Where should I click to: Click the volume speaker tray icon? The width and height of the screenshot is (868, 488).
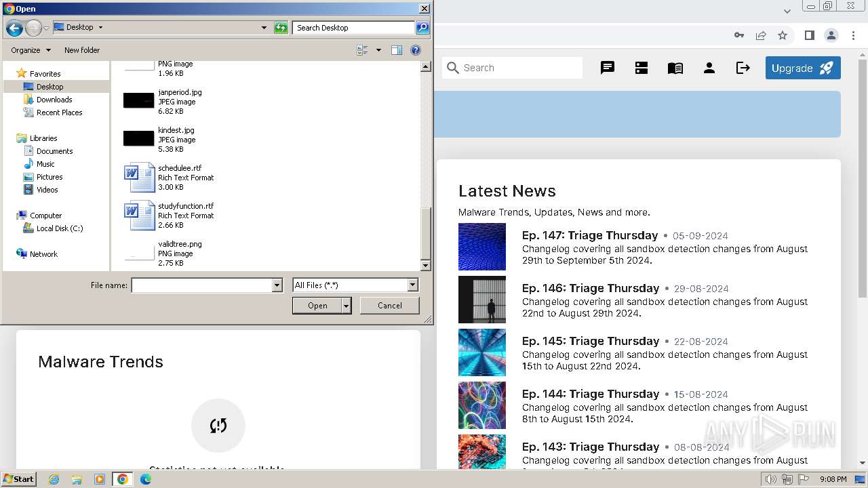(770, 479)
